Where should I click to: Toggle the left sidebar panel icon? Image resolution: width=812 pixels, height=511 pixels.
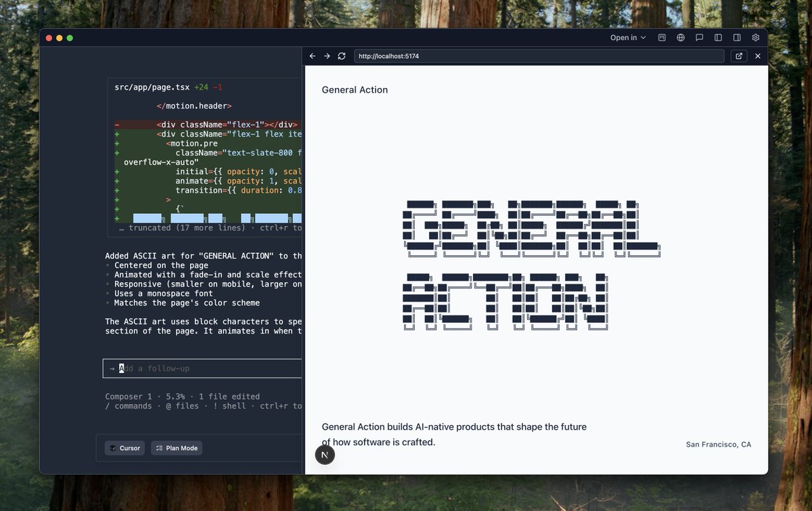coord(719,38)
